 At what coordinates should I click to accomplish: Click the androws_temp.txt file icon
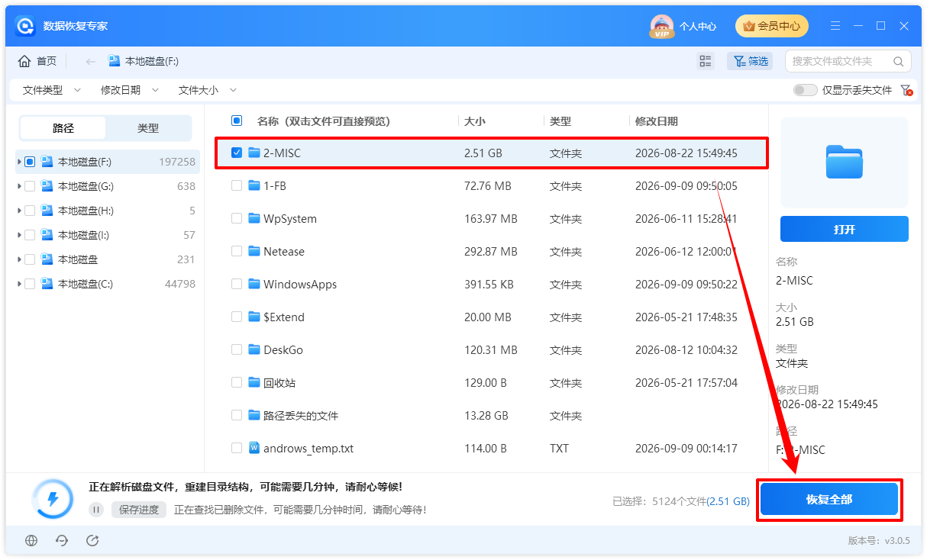pyautogui.click(x=254, y=448)
